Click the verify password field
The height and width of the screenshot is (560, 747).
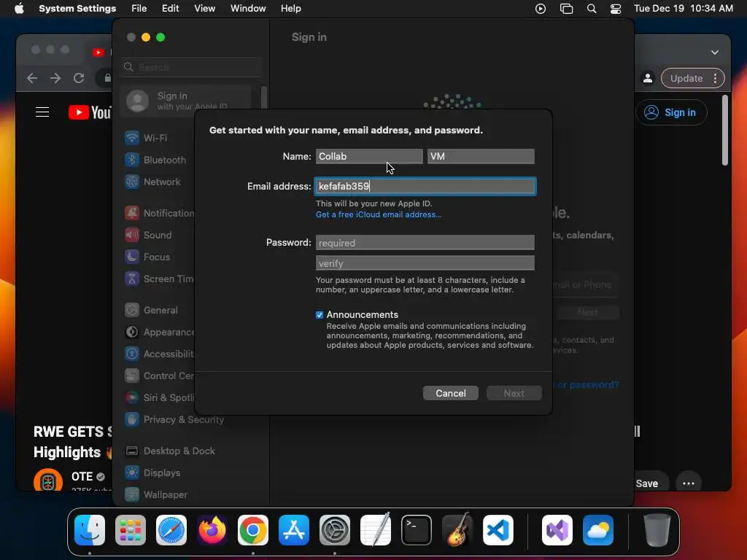point(425,263)
